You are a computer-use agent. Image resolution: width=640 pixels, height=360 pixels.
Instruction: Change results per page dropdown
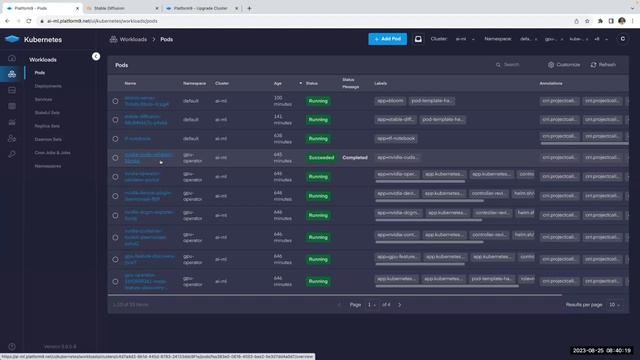[614, 304]
